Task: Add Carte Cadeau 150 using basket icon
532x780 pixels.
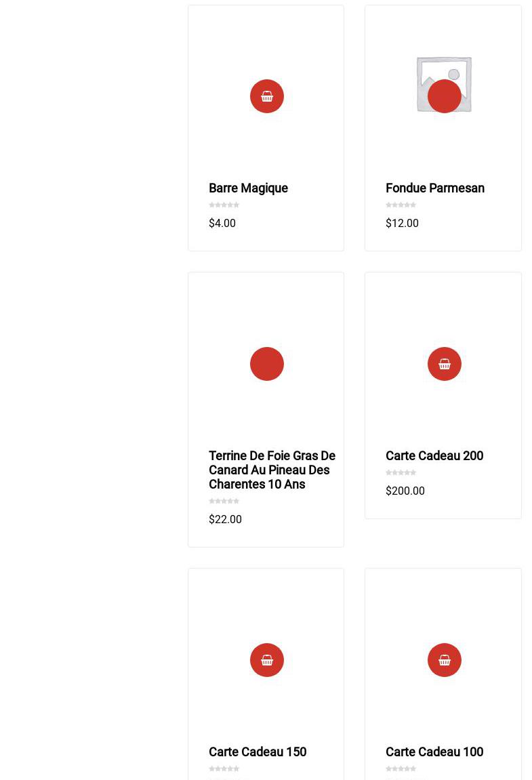Action: click(x=267, y=660)
